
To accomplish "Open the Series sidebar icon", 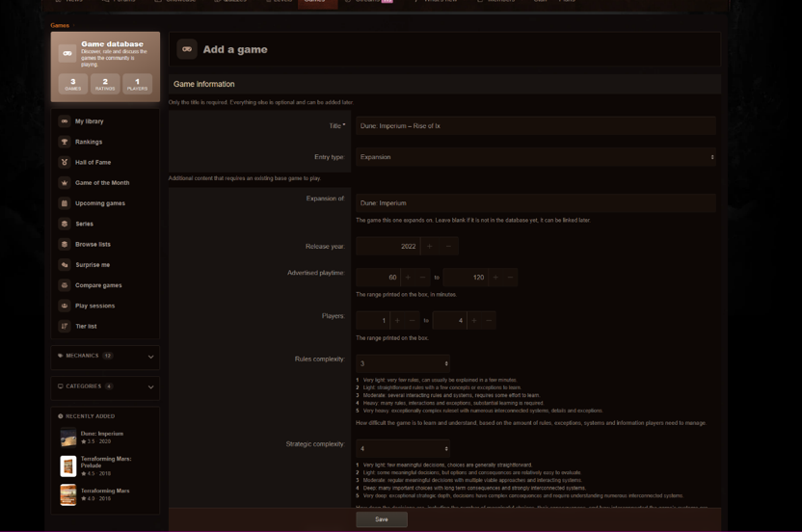I will [65, 224].
